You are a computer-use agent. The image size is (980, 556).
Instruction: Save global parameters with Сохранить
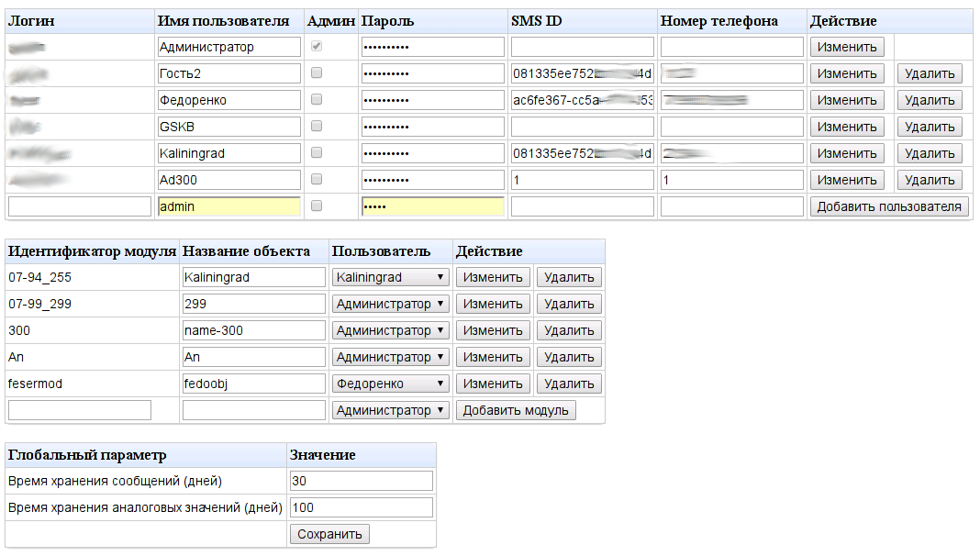pos(329,534)
